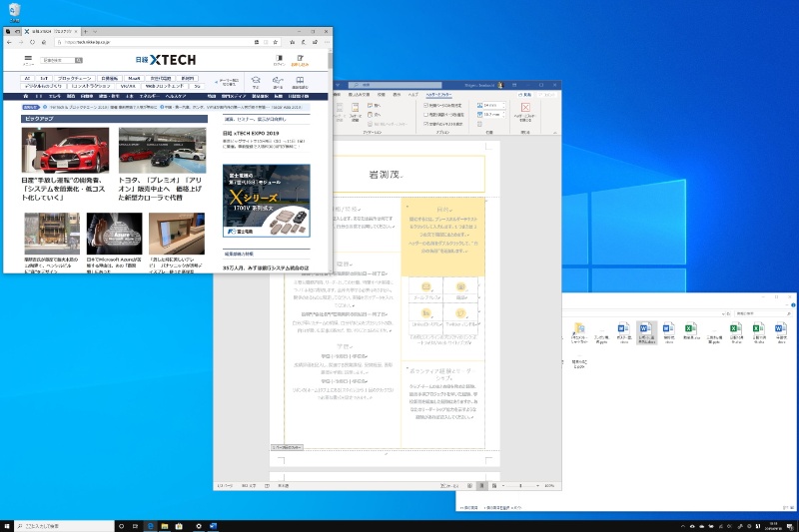Click Next (次へ) in Word navigation group
Screen dimensions: 799x532
point(374,115)
